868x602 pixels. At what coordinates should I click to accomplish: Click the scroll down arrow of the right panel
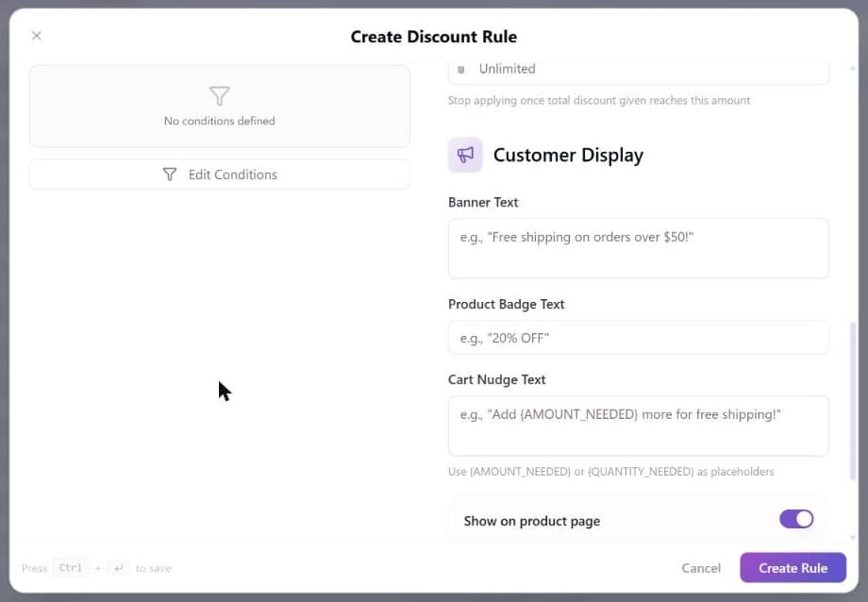tap(853, 537)
